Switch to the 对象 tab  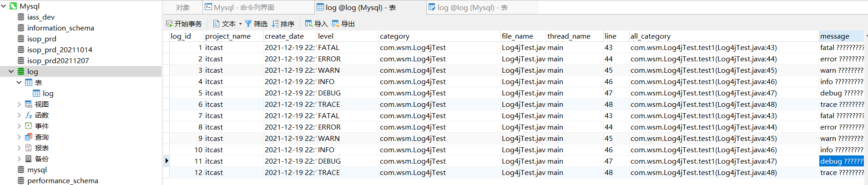[183, 7]
